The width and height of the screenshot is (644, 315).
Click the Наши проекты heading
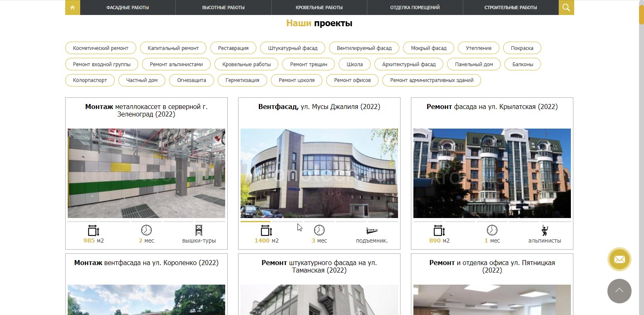[x=319, y=23]
